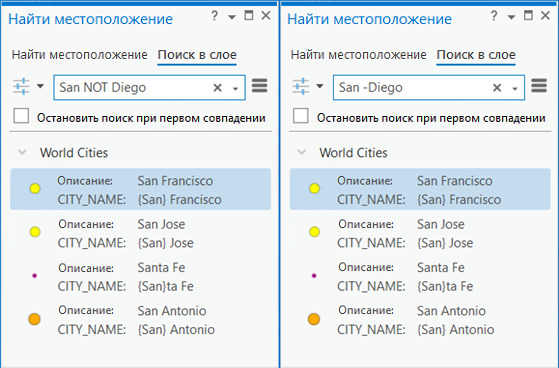
Task: Click San Antonio orange symbol in San NOT Diego pane
Action: [34, 319]
